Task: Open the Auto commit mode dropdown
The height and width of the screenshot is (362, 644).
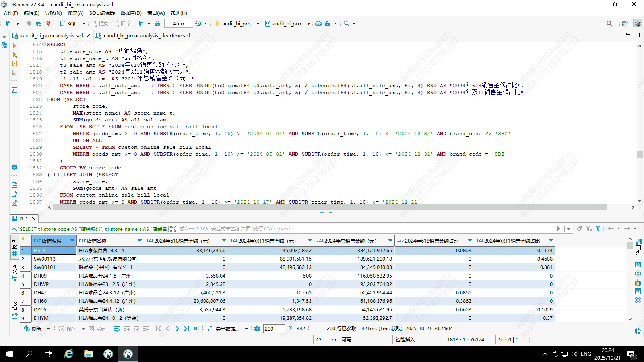Action: click(x=178, y=23)
